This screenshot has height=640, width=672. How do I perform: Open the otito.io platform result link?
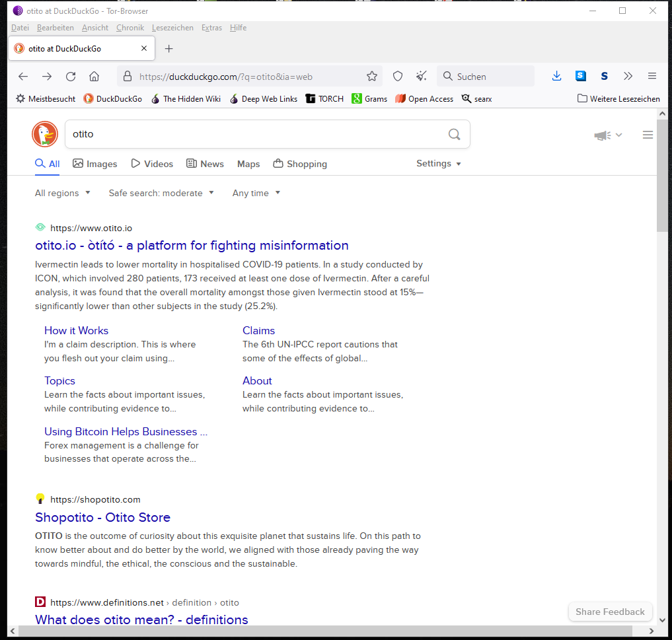(x=192, y=246)
